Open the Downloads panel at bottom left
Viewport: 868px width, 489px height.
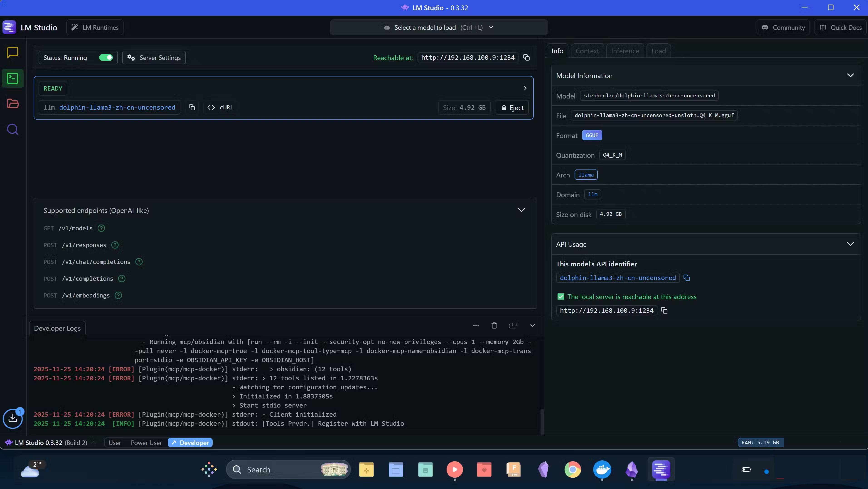tap(12, 418)
